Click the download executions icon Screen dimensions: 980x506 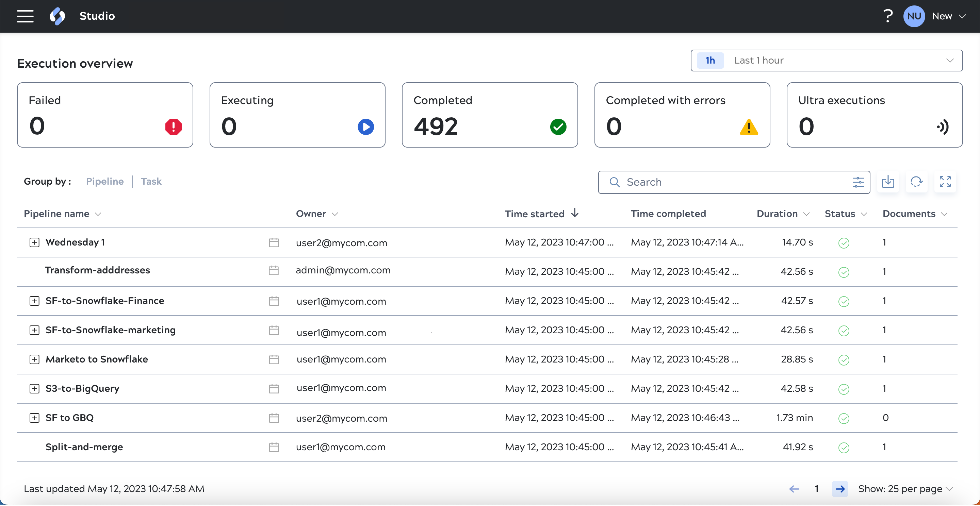pyautogui.click(x=887, y=182)
